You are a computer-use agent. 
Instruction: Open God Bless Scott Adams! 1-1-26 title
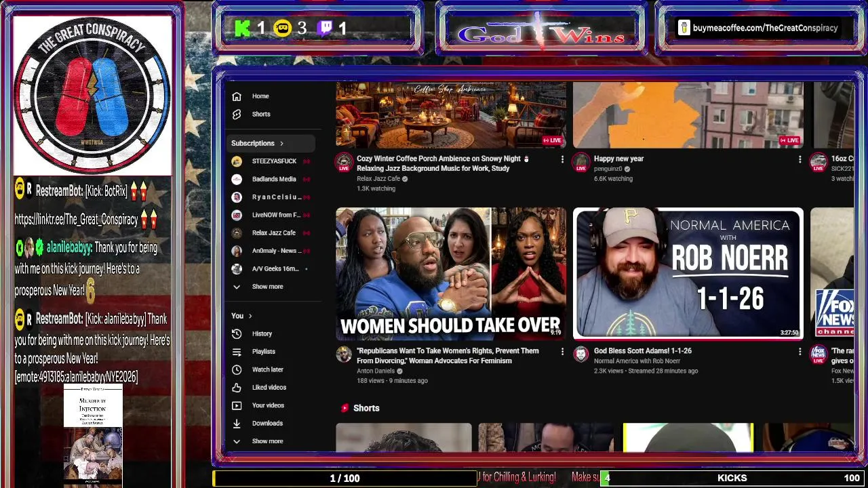pyautogui.click(x=643, y=351)
